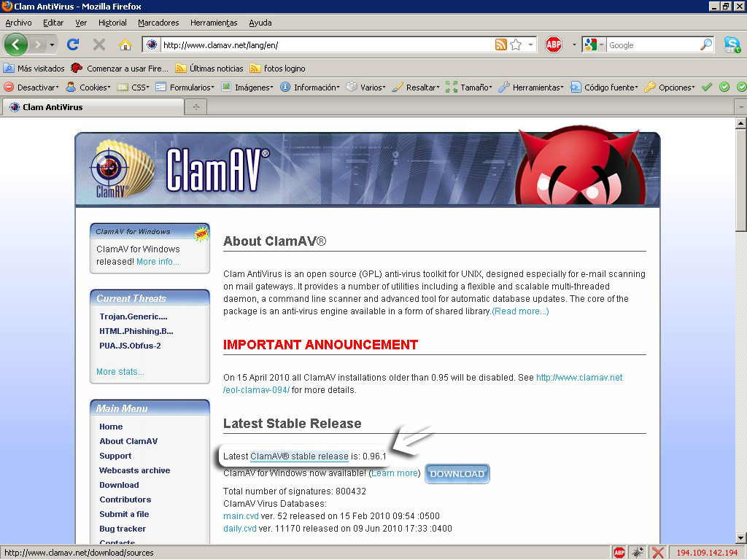This screenshot has height=560, width=747.
Task: Click the Stop loading X icon
Action: 99,44
